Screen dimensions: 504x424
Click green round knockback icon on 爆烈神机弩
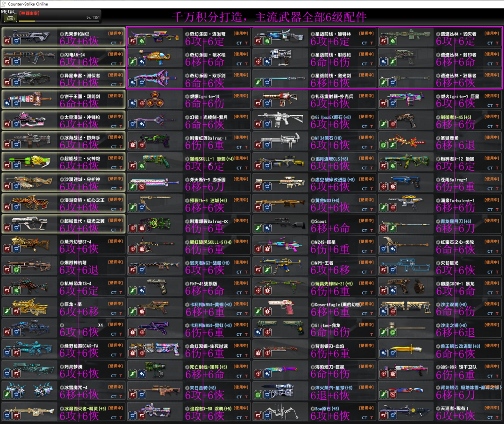pyautogui.click(x=16, y=270)
